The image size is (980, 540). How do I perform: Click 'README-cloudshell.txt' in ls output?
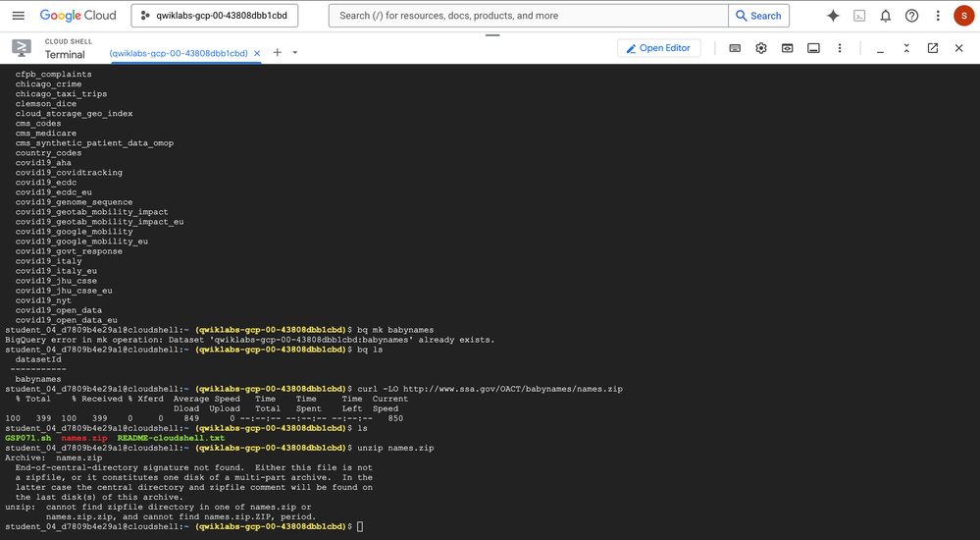pyautogui.click(x=171, y=438)
